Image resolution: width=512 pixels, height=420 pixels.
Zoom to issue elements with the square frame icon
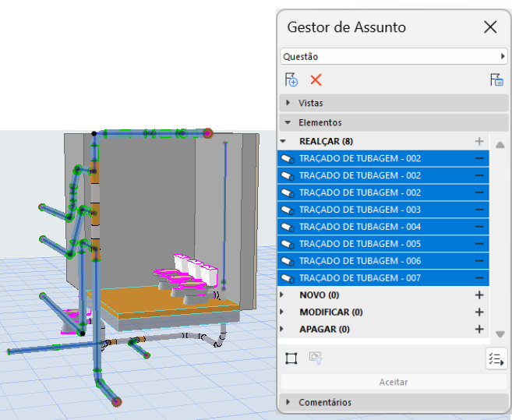pos(291,358)
